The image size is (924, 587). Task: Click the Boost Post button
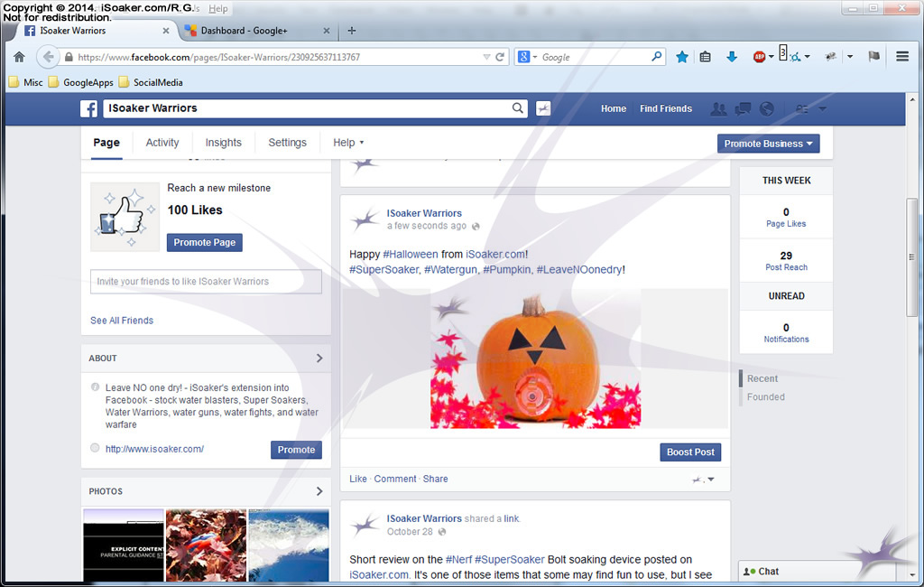click(690, 452)
